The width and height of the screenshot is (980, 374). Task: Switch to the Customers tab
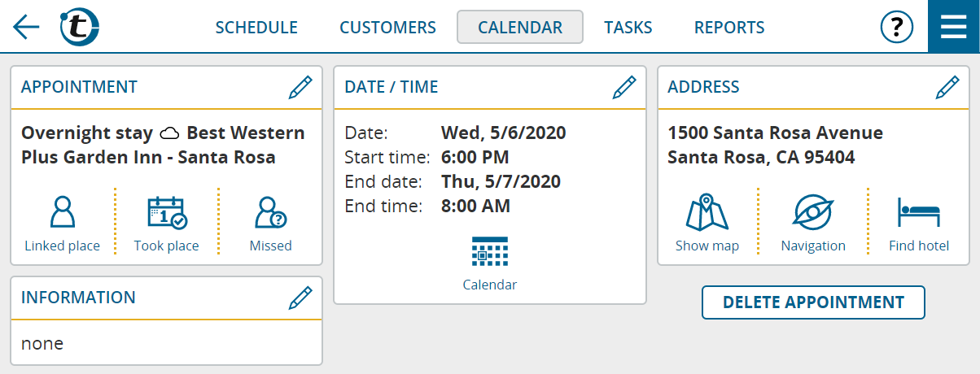click(x=388, y=27)
